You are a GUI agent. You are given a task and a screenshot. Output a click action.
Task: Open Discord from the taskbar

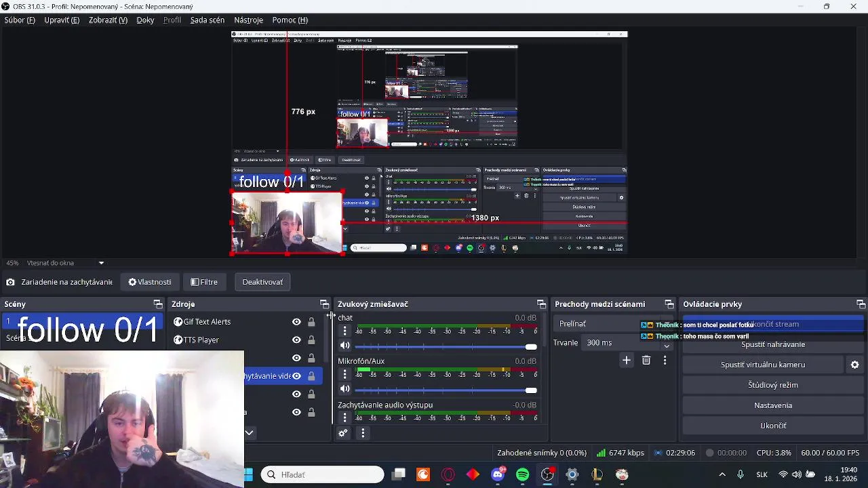[x=498, y=474]
